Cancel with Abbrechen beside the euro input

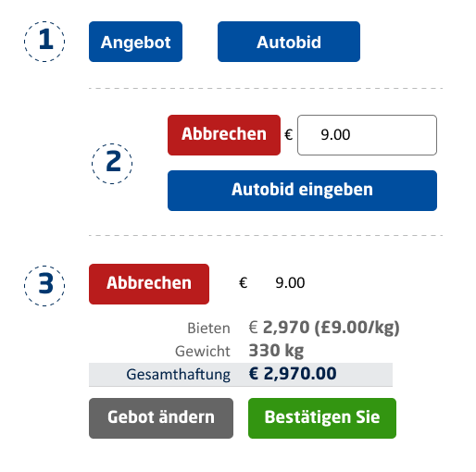click(224, 135)
